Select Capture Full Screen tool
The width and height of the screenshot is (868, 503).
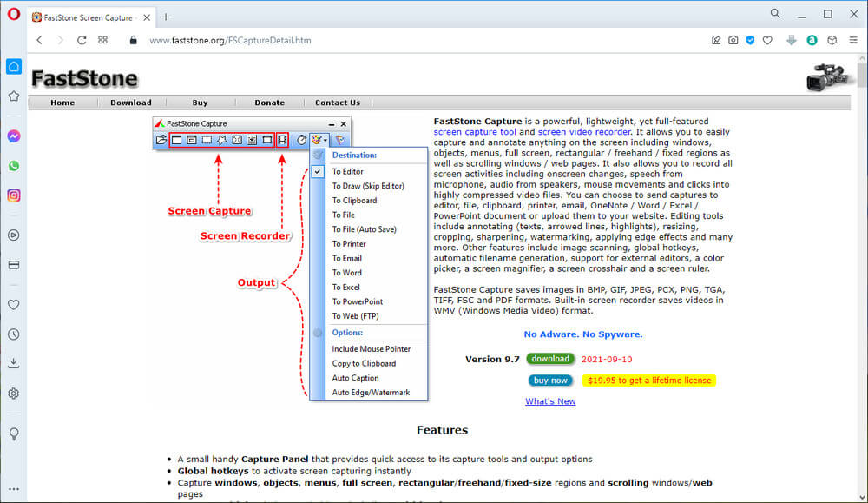[237, 140]
